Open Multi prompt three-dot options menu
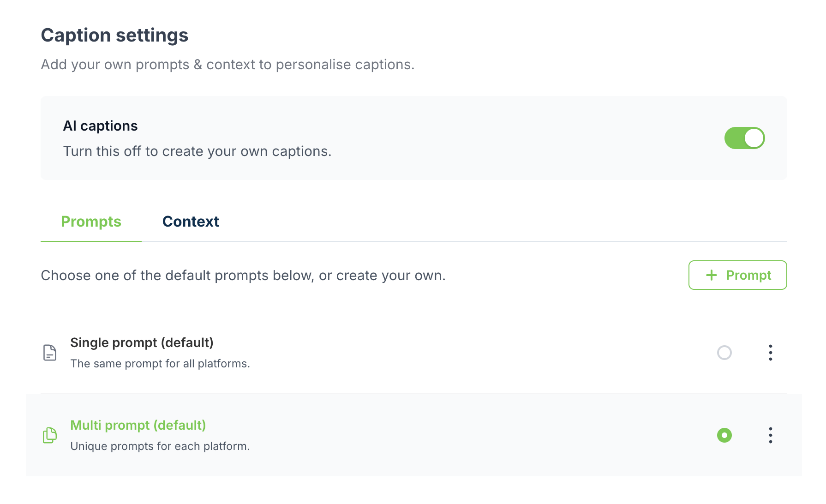Image resolution: width=826 pixels, height=504 pixels. tap(770, 435)
